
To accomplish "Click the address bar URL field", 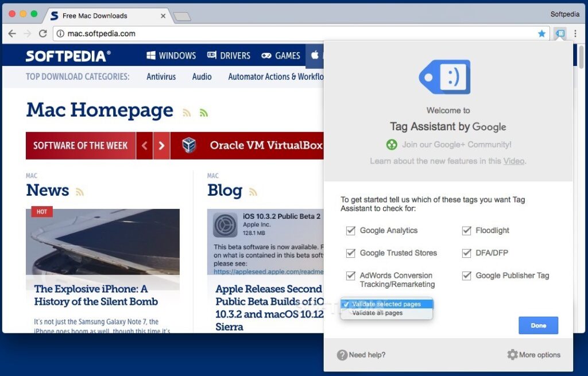I will point(301,34).
